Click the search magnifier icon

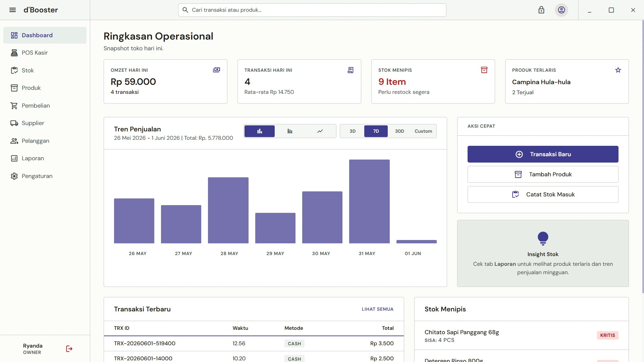[185, 10]
